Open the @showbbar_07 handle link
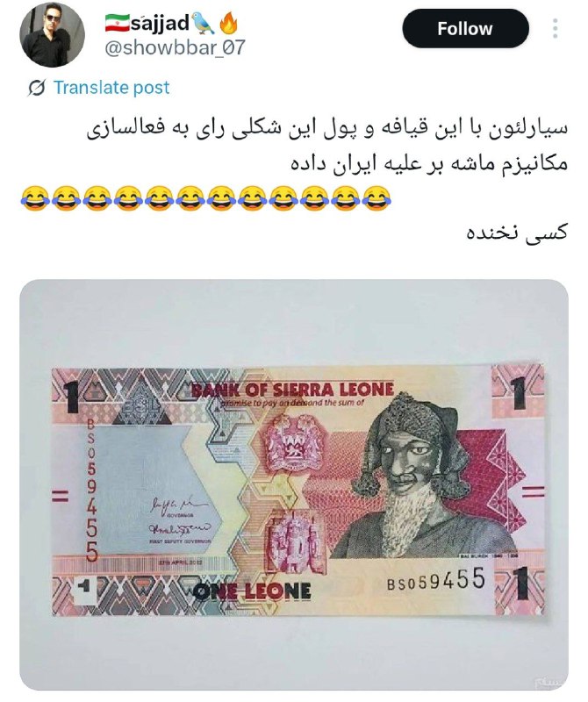This screenshot has height=702, width=588. click(175, 47)
